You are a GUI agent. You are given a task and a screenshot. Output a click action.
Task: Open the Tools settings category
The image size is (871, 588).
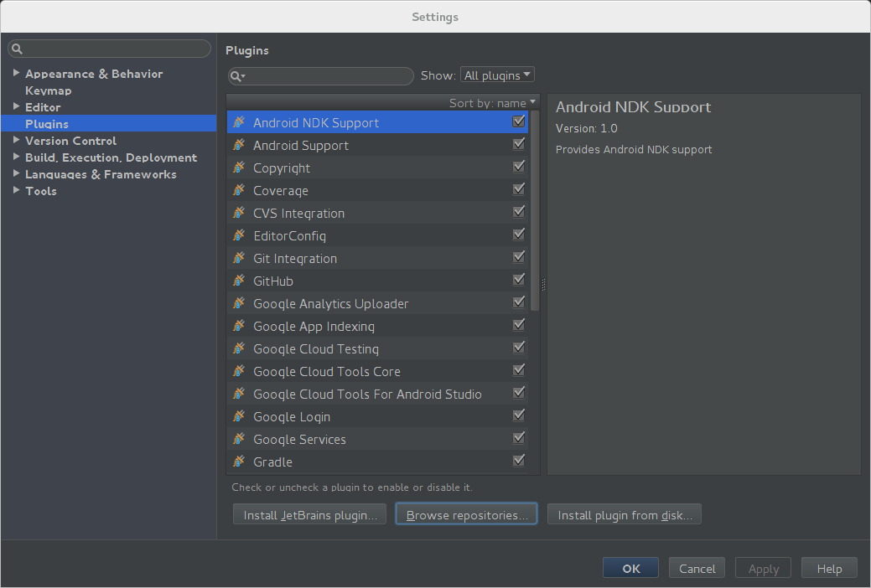41,191
